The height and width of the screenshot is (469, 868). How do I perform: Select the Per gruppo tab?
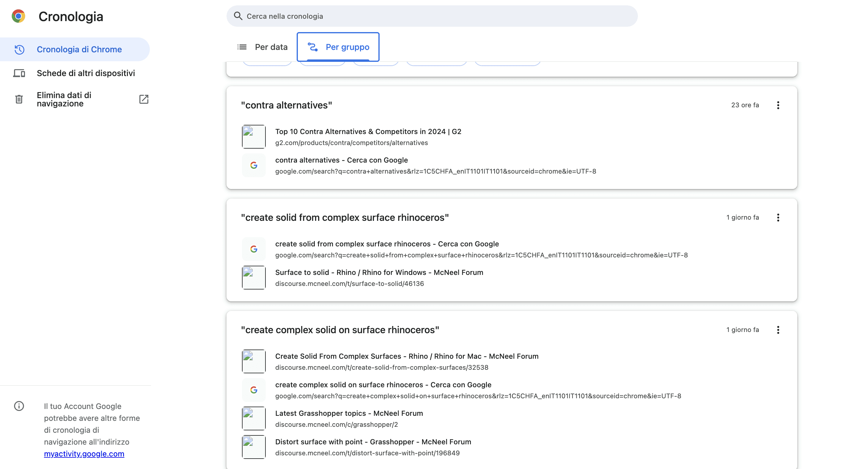(338, 47)
